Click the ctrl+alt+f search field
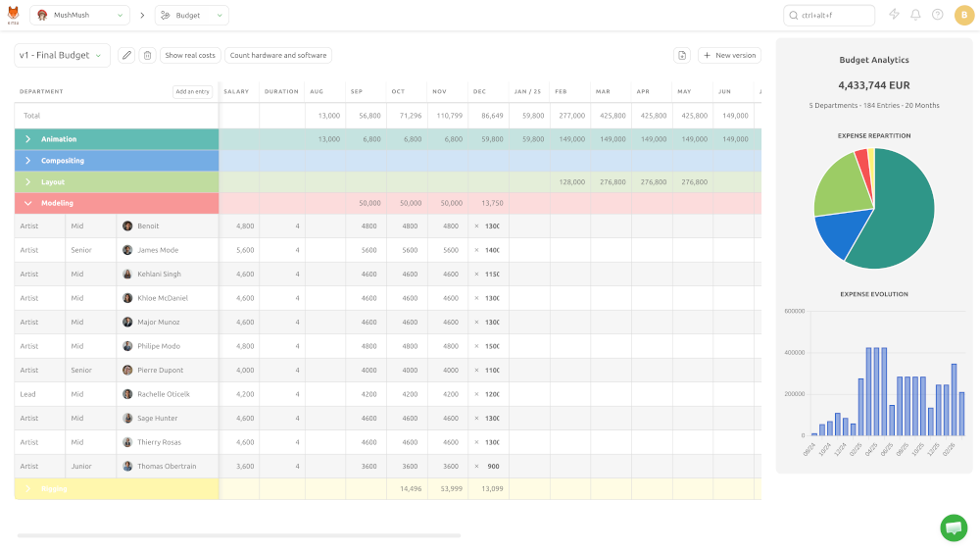The height and width of the screenshot is (552, 980). pos(829,15)
